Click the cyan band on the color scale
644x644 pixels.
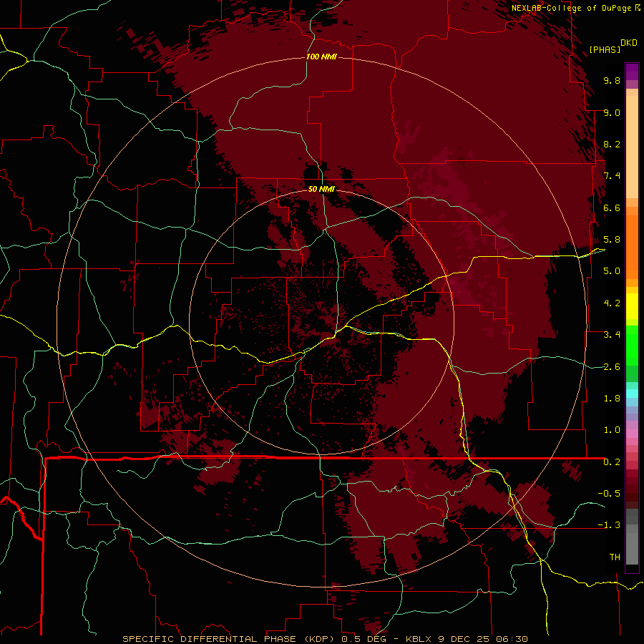632,394
